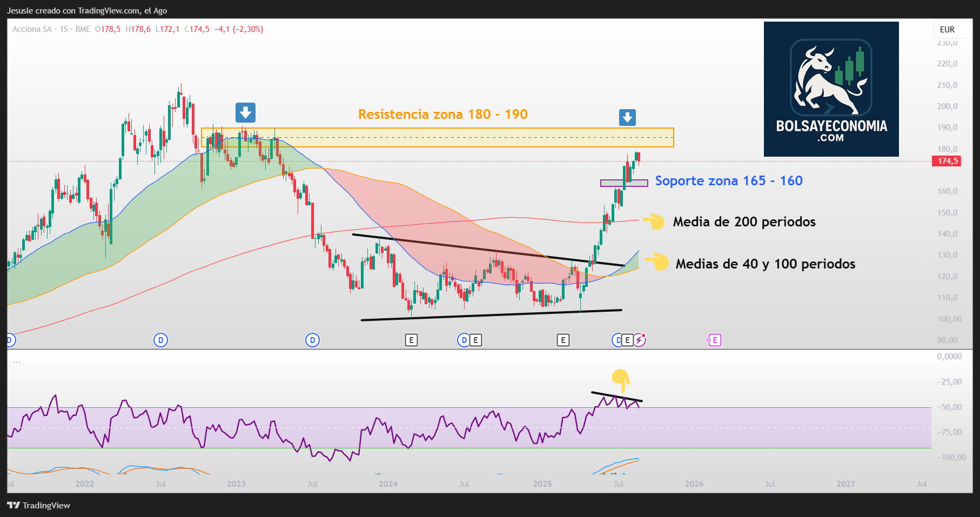This screenshot has width=980, height=517.
Task: Click the lightning bolt news marker
Action: pyautogui.click(x=640, y=340)
